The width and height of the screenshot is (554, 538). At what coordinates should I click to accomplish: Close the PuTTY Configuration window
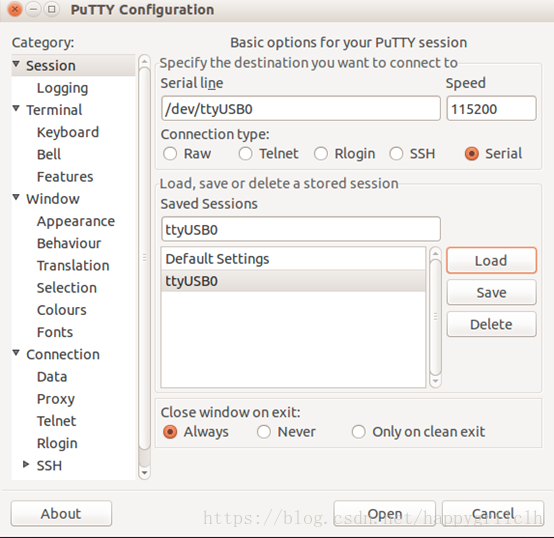pos(15,10)
